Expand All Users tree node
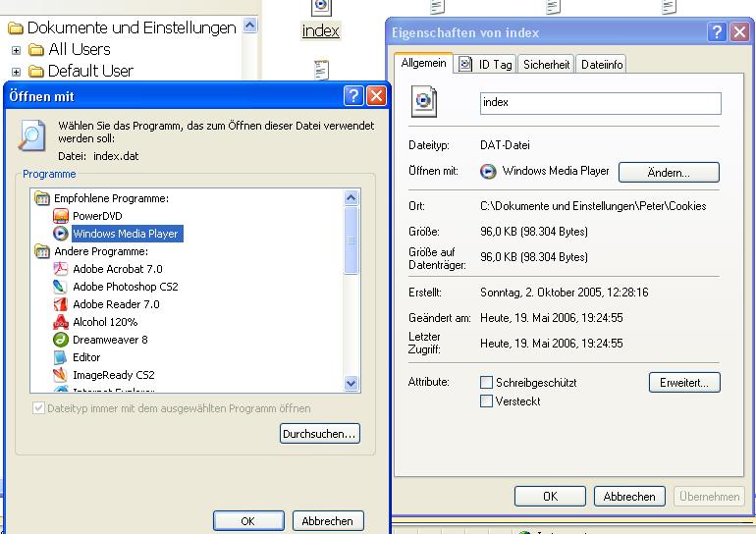 (x=16, y=50)
